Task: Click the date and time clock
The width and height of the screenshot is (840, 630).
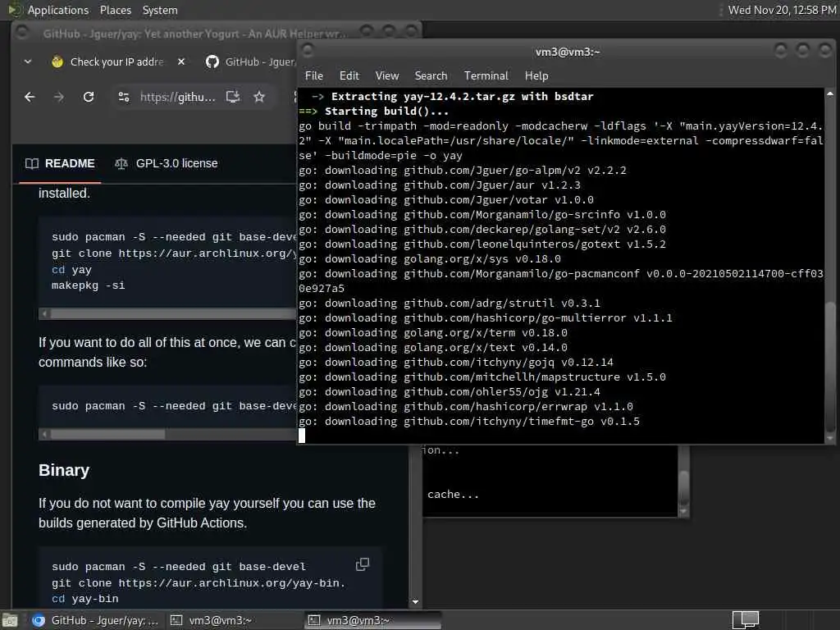Action: [x=782, y=10]
